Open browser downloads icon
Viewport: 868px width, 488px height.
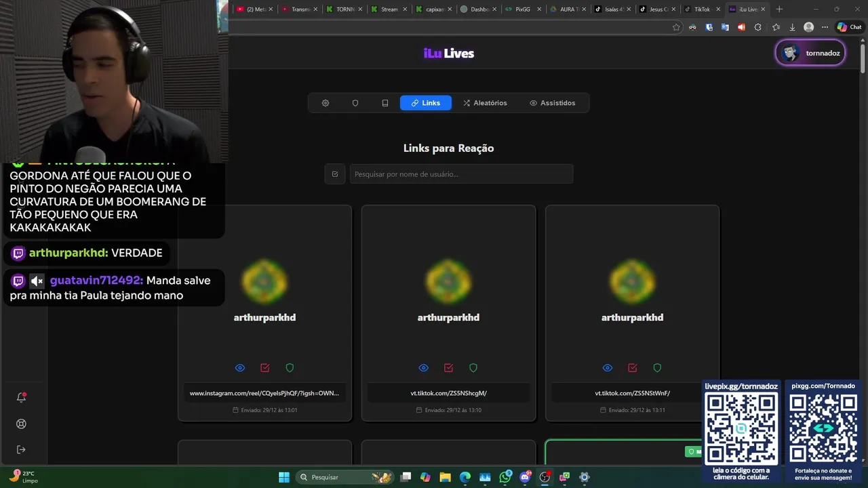pos(792,27)
